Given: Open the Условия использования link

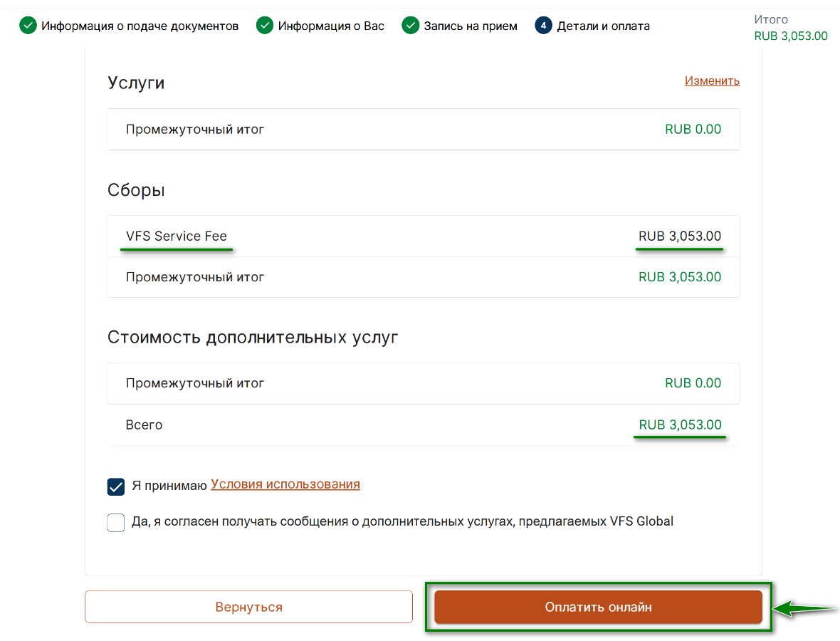Looking at the screenshot, I should [x=285, y=484].
